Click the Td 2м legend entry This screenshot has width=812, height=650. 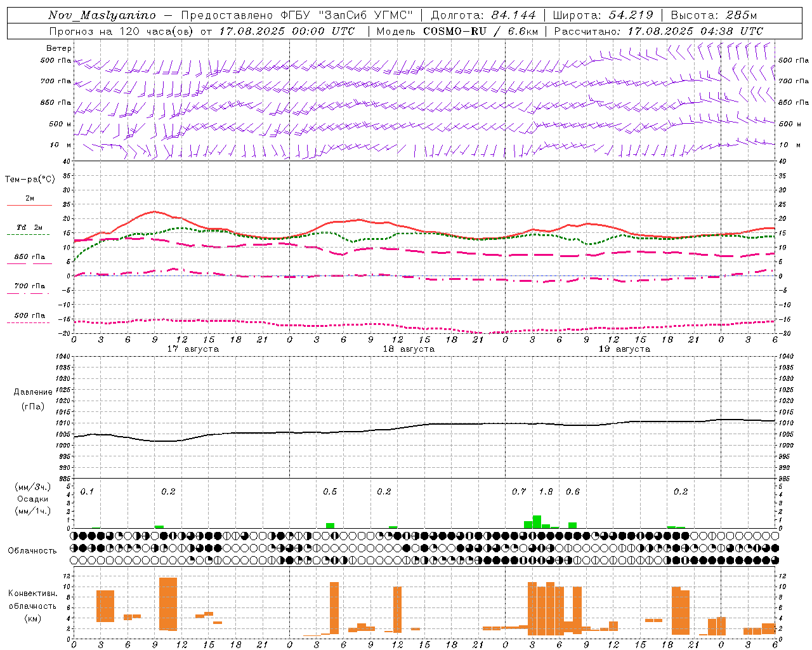pos(30,227)
